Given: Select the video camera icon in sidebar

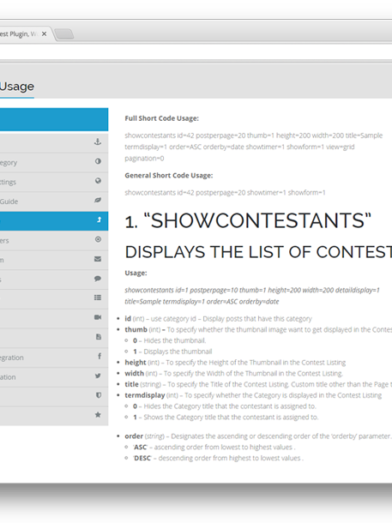Looking at the screenshot, I should pos(98,317).
